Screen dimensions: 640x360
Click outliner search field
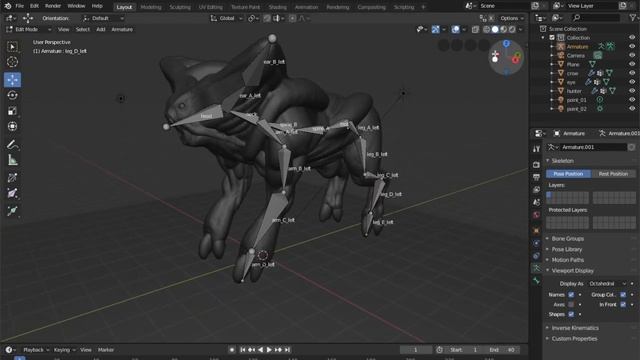pyautogui.click(x=597, y=18)
